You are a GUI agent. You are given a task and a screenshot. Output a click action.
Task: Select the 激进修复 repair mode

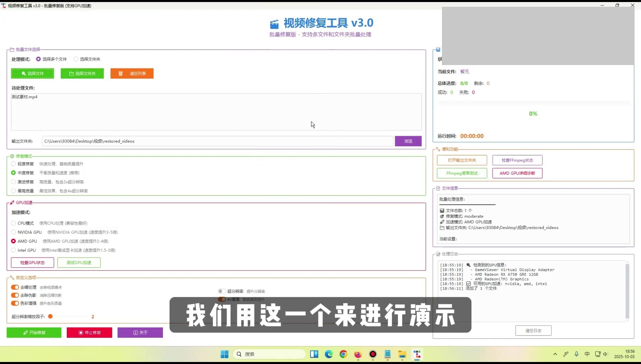click(x=13, y=182)
